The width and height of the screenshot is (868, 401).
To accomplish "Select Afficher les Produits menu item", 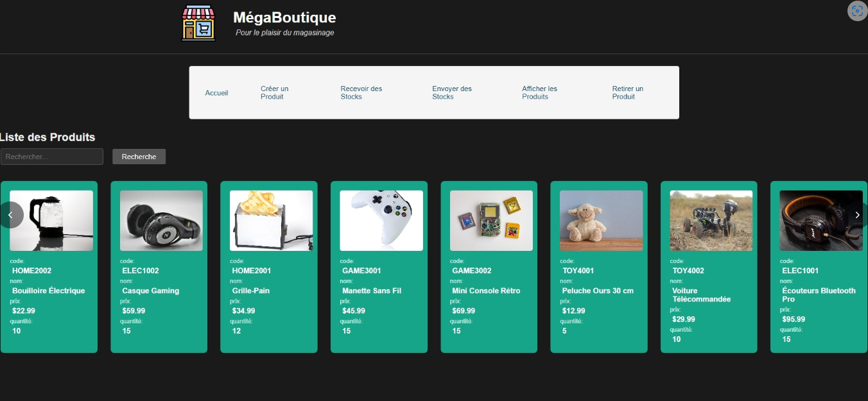I will coord(539,92).
